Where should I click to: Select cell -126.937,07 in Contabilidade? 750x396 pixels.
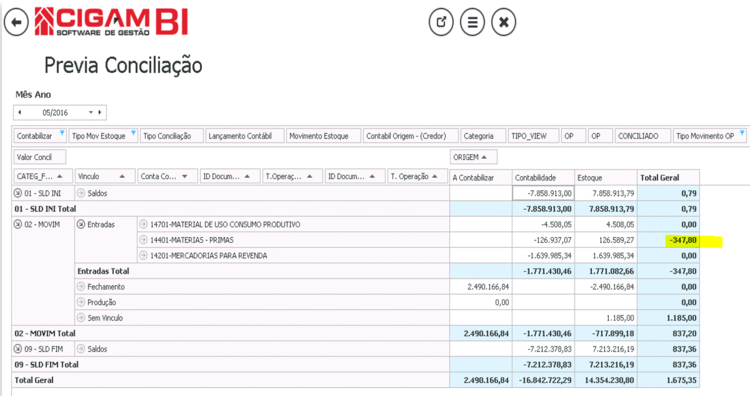tap(543, 240)
